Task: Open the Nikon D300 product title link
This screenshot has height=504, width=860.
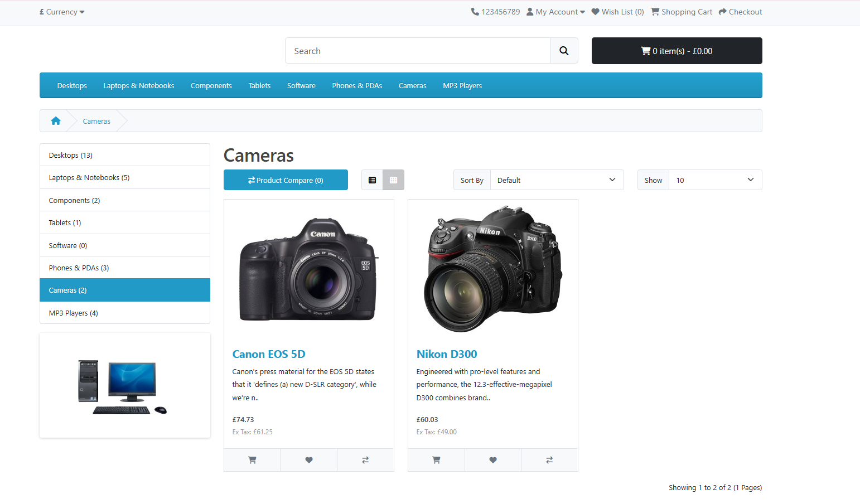Action: [x=447, y=354]
